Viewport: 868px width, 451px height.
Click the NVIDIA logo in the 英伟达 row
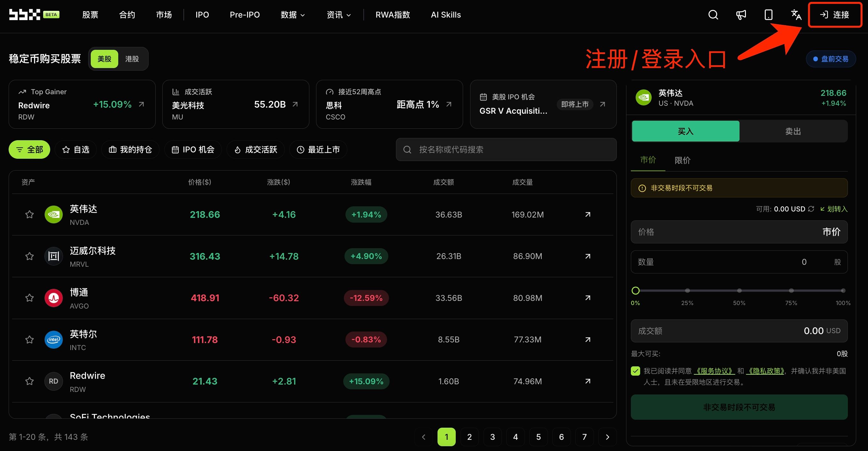coord(54,214)
